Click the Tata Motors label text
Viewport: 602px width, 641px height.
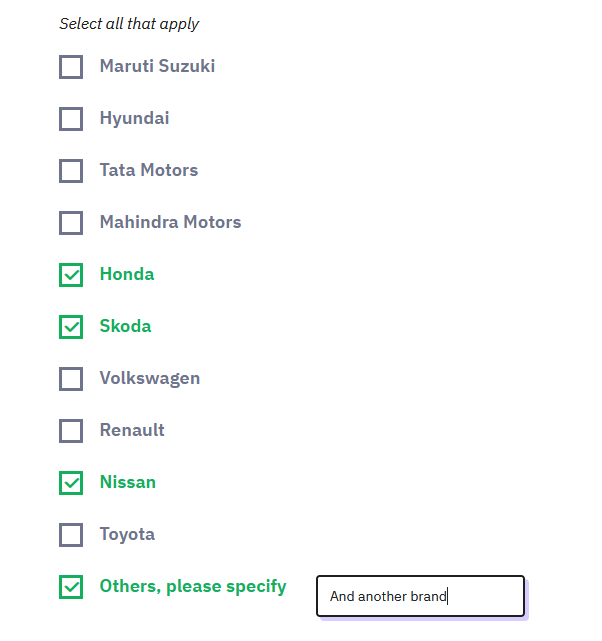coord(148,170)
